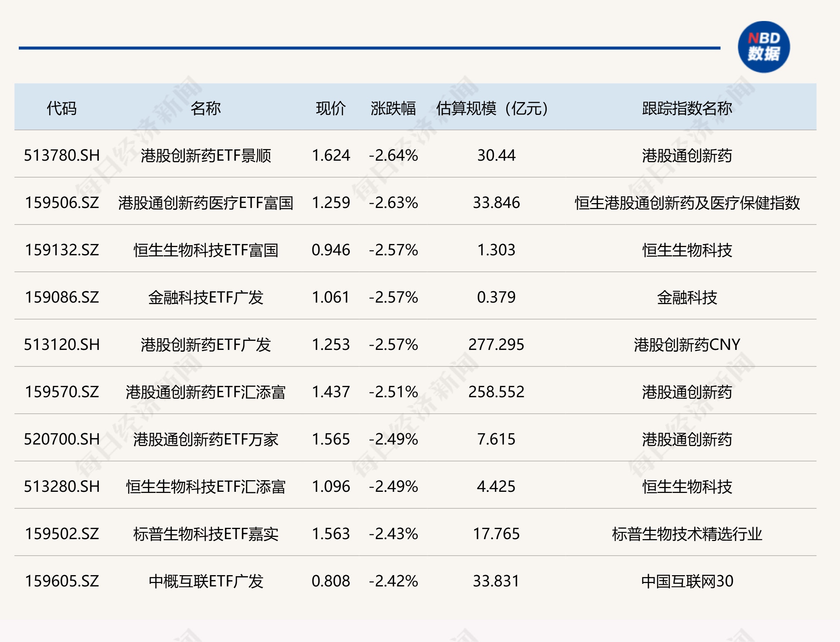Click -2.57% in the 159132.SZ row

(x=393, y=250)
